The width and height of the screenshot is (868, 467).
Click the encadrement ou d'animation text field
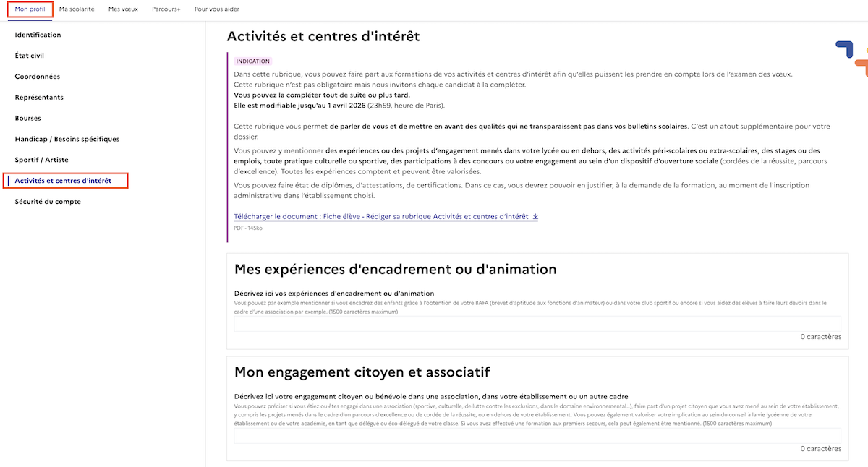point(538,322)
